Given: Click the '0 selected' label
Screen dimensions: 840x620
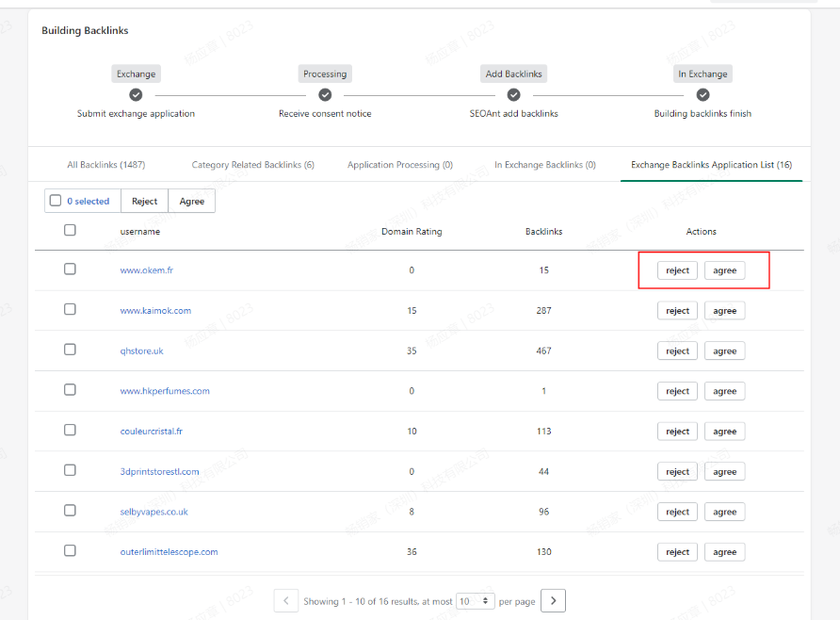Looking at the screenshot, I should (89, 201).
